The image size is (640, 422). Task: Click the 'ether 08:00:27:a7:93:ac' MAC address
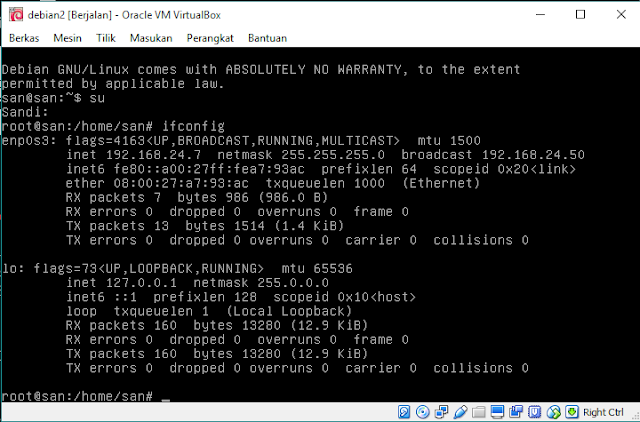pos(157,183)
